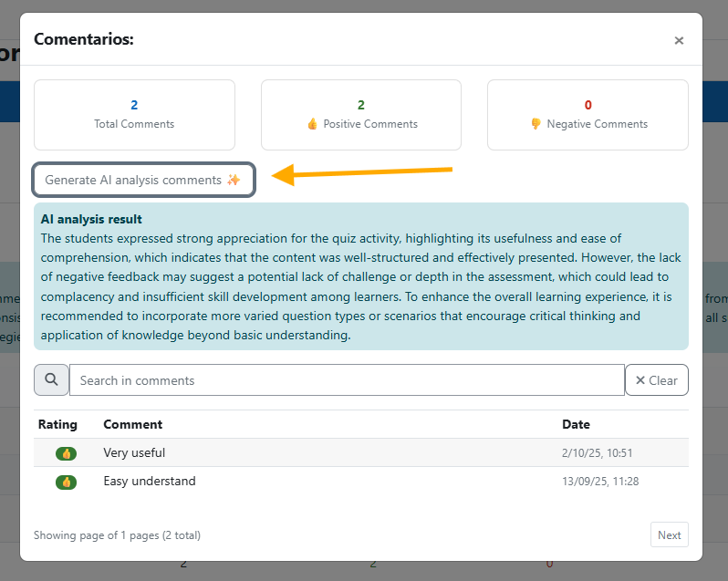Click the Comentarios: dialog title
Viewport: 728px width, 581px height.
point(84,39)
